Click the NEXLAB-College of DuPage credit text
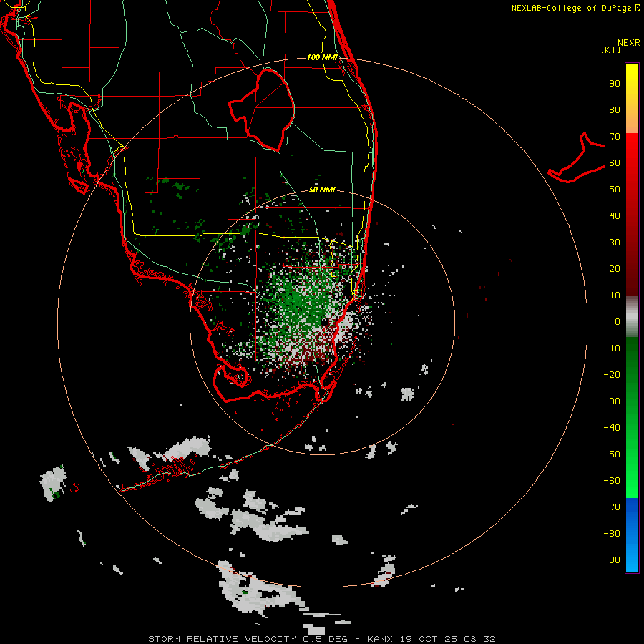Viewport: 644px width, 644px height. [571, 8]
